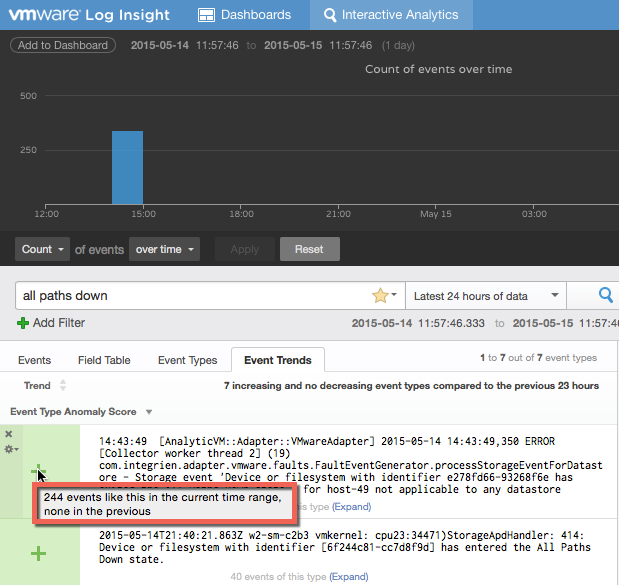Click the AnalyticVM VMwareAdapter ERROR event text
This screenshot has width=619, height=585.
click(351, 465)
